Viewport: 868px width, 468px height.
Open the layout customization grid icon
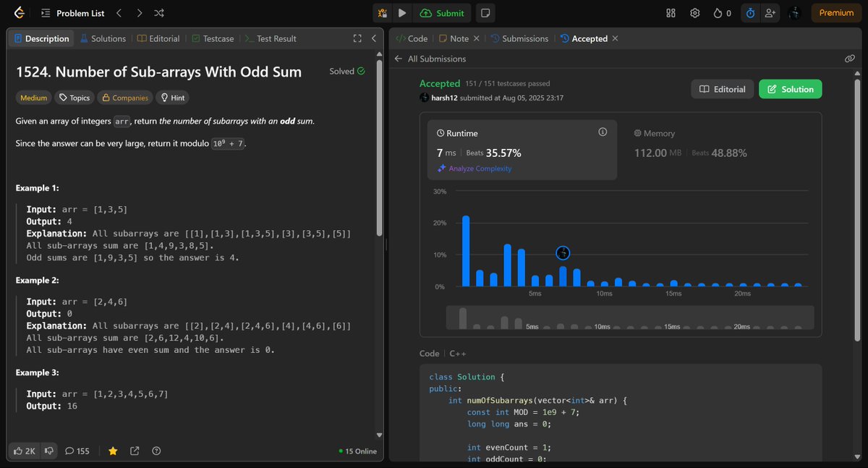670,12
